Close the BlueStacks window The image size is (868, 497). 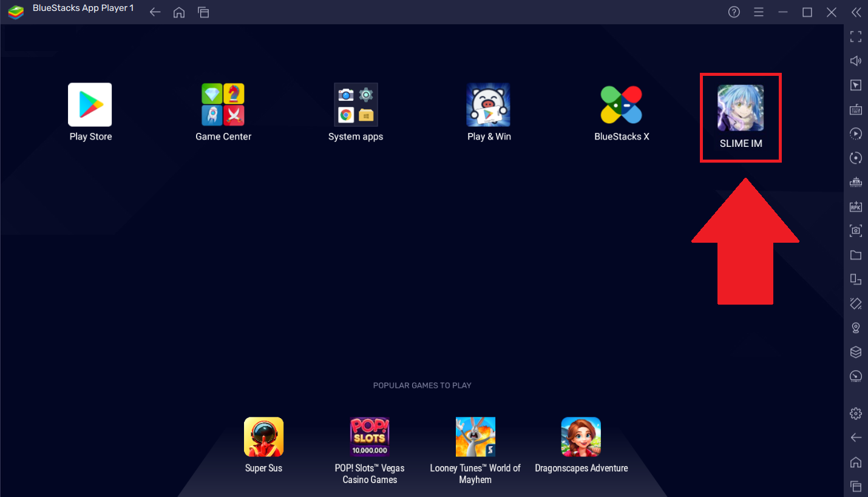click(x=832, y=12)
